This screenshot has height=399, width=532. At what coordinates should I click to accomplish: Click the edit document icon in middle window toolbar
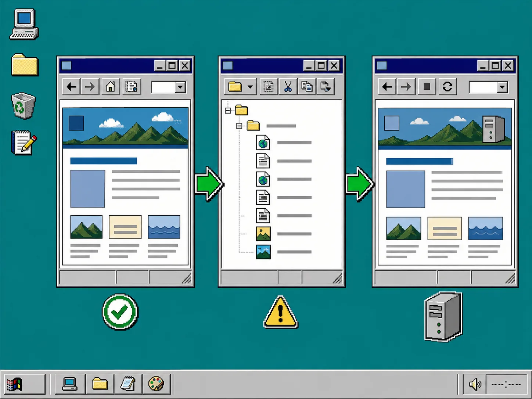[269, 87]
